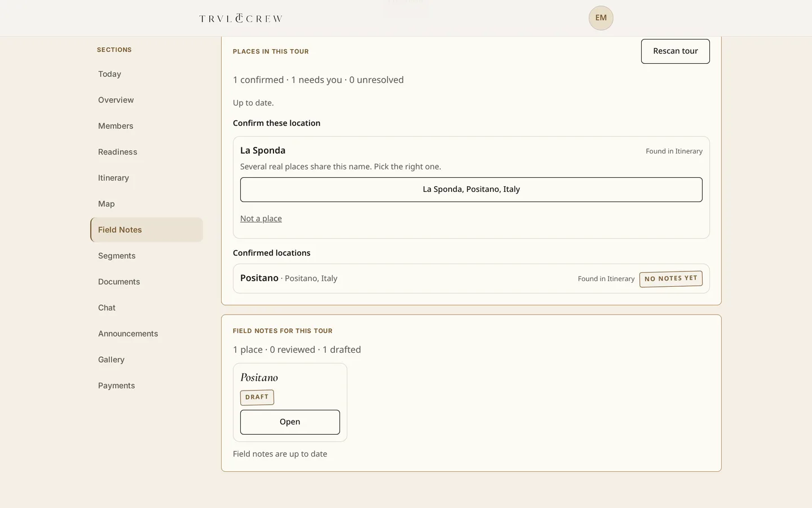Click the La Sponda heading

pos(263,150)
